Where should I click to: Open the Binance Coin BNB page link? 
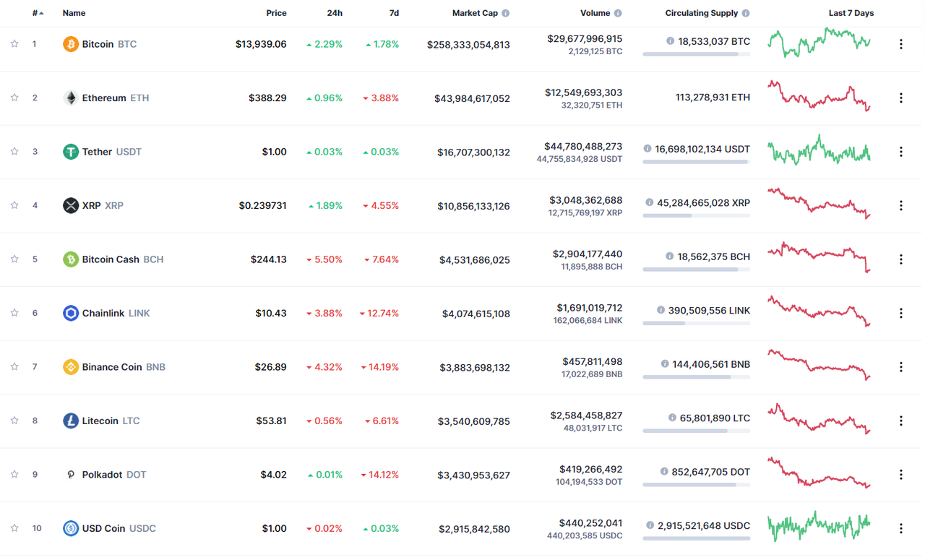tap(124, 367)
